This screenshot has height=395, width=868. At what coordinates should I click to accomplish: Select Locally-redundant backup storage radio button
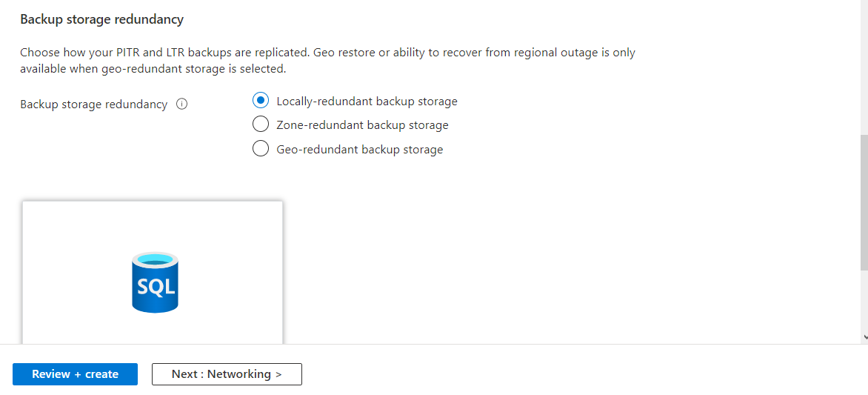260,101
